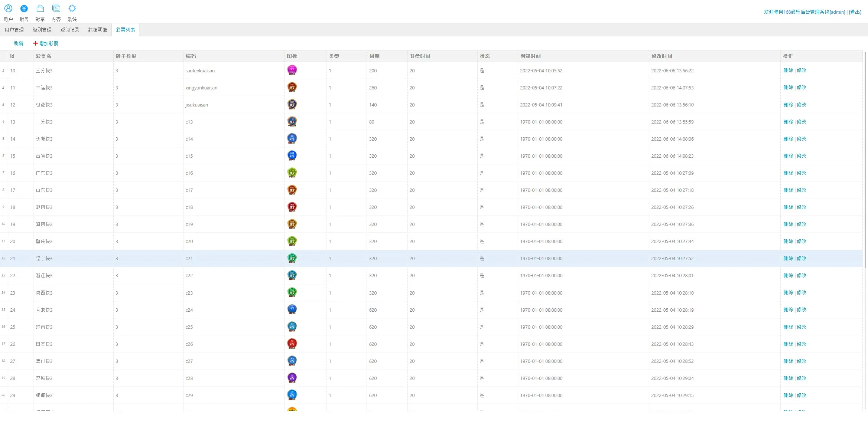Sort by the 周期 column header
This screenshot has height=423, width=868.
(374, 56)
